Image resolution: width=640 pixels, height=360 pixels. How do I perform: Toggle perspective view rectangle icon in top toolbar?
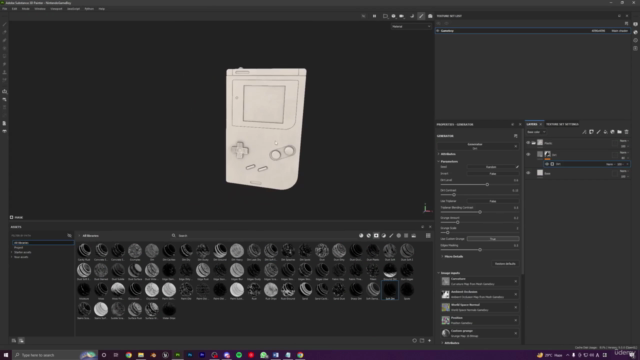(385, 16)
